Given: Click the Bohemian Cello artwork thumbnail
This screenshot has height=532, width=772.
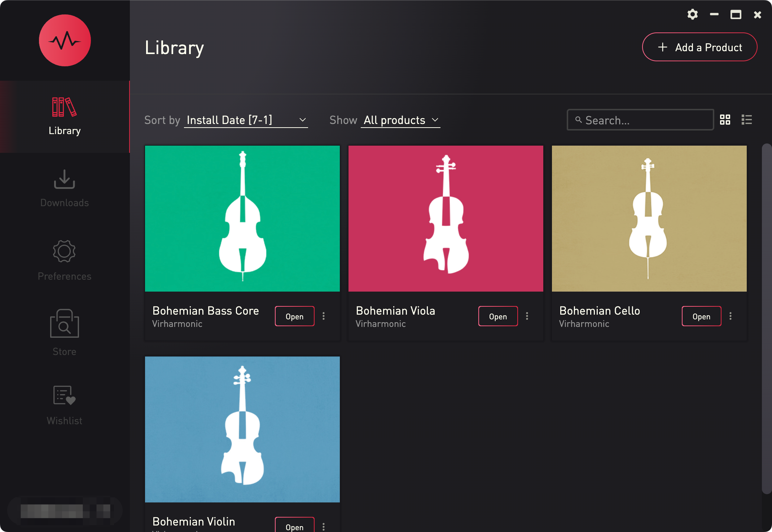Looking at the screenshot, I should coord(649,218).
